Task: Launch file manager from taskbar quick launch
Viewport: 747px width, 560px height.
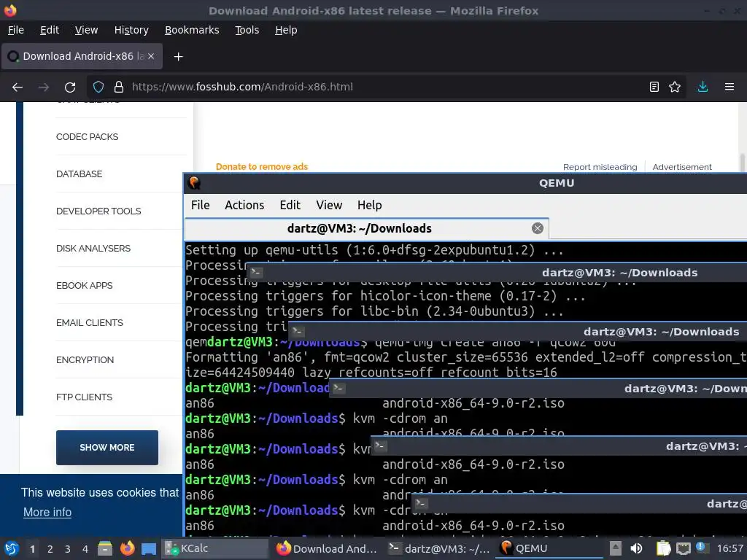Action: [105, 548]
